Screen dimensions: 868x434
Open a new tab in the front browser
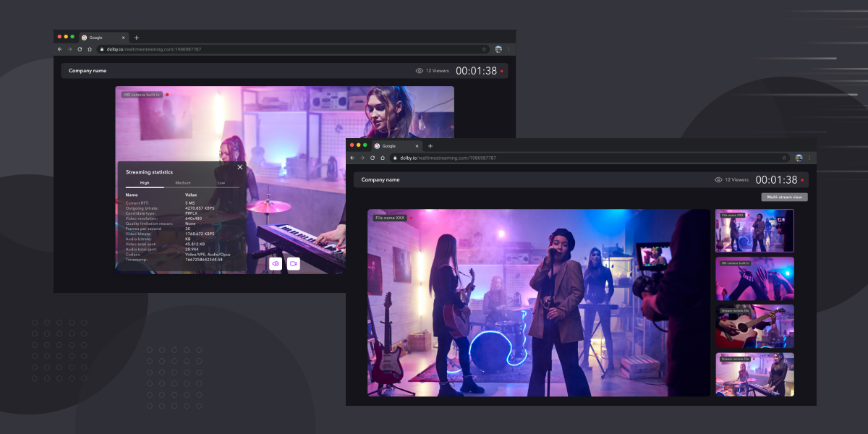coord(430,145)
